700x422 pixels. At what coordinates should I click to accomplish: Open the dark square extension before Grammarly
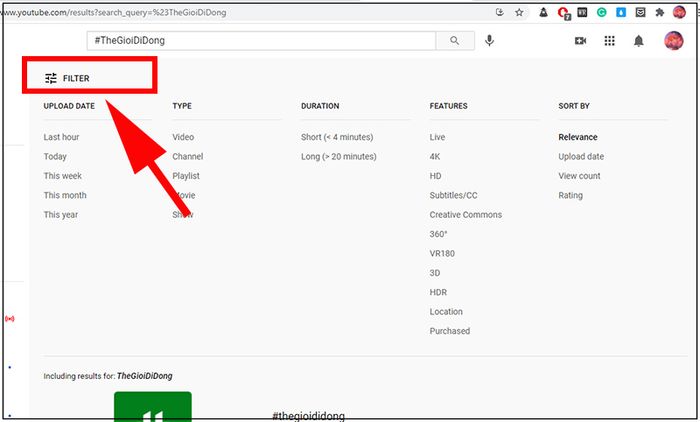pyautogui.click(x=582, y=13)
